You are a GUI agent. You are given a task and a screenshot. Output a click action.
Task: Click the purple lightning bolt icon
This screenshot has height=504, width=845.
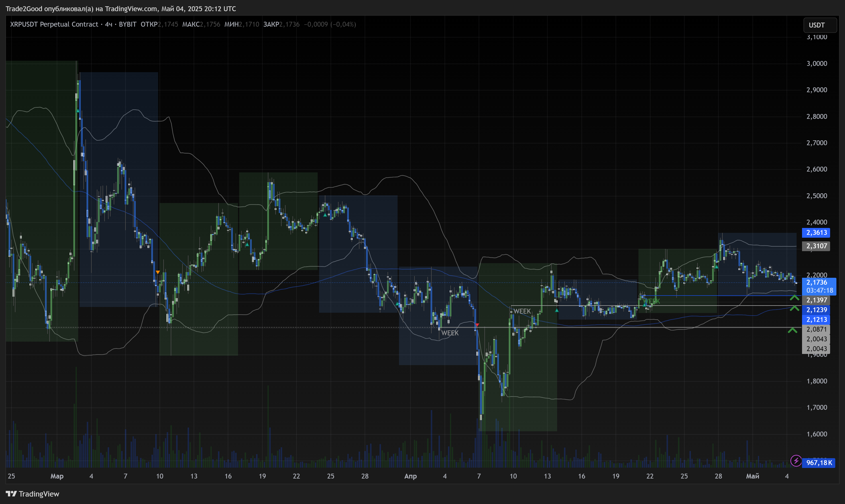[x=796, y=461]
